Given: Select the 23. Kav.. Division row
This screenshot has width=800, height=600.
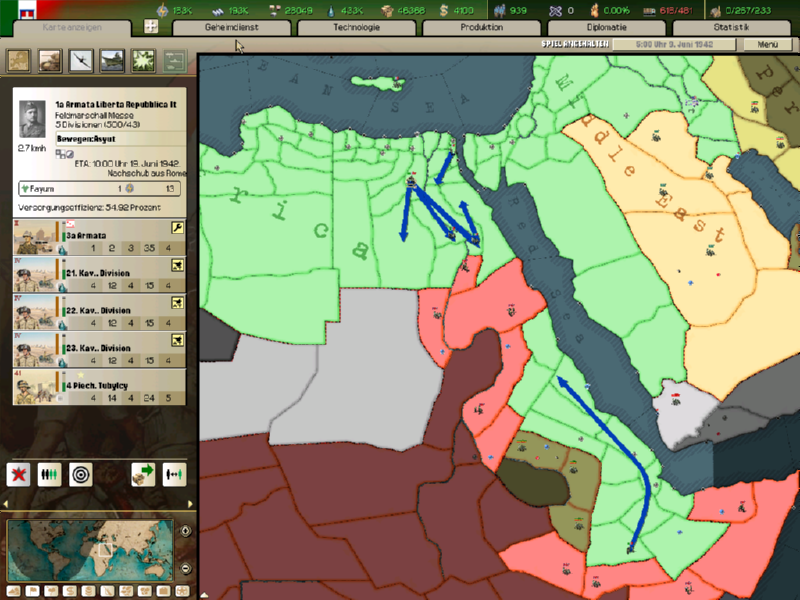Looking at the screenshot, I should tap(99, 349).
